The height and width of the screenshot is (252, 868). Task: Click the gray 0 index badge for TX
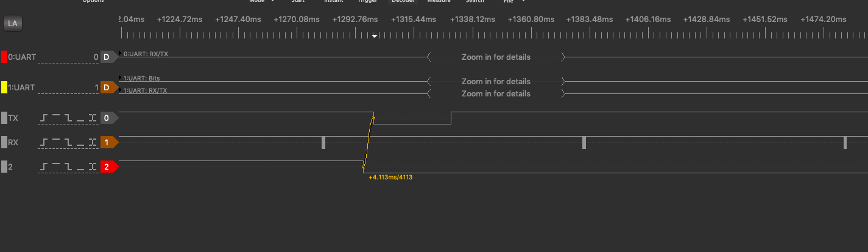click(x=108, y=118)
